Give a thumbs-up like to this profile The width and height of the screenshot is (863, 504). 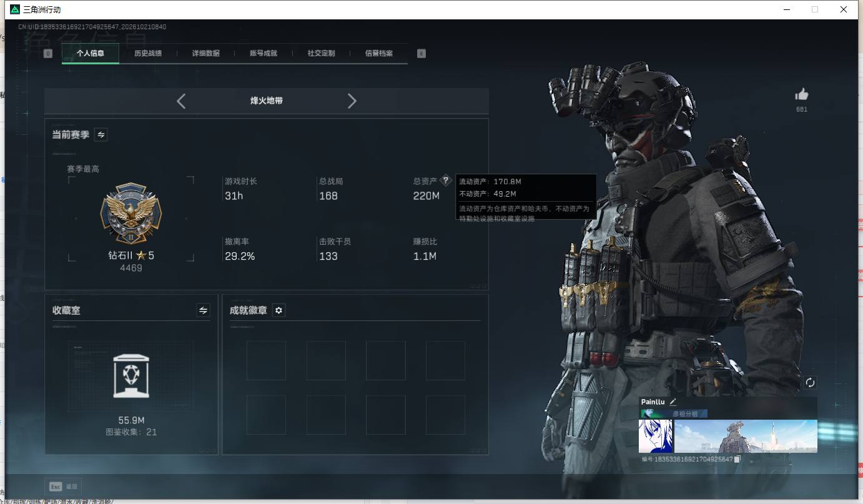[802, 94]
